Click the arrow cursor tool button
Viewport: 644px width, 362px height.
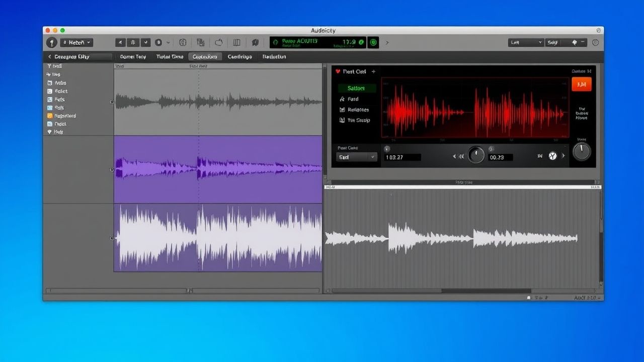120,43
